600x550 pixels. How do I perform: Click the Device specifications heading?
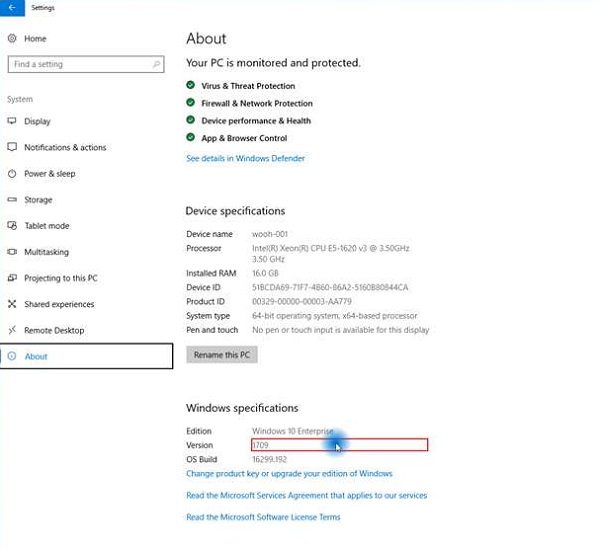point(235,211)
